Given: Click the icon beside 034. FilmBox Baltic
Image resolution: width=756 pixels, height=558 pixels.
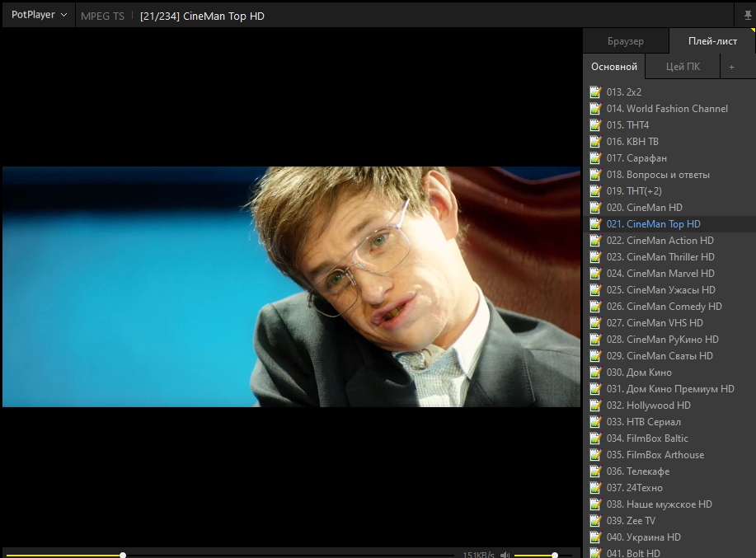Looking at the screenshot, I should coord(596,438).
